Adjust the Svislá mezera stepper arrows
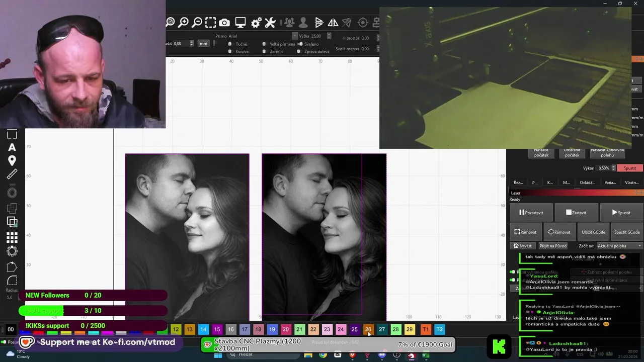 point(379,49)
